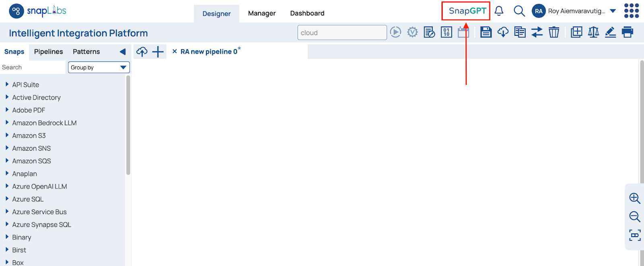Switch to the Manager tab
Image resolution: width=644 pixels, height=266 pixels.
[262, 13]
